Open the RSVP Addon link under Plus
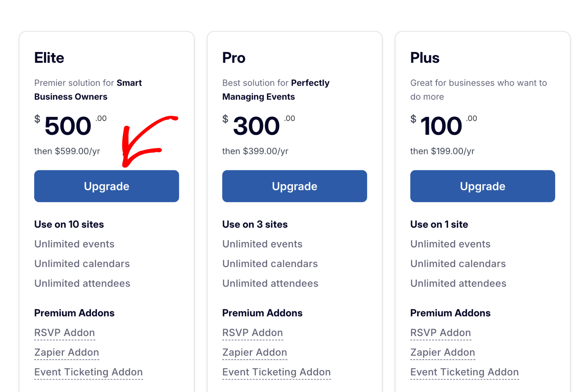 (x=441, y=332)
